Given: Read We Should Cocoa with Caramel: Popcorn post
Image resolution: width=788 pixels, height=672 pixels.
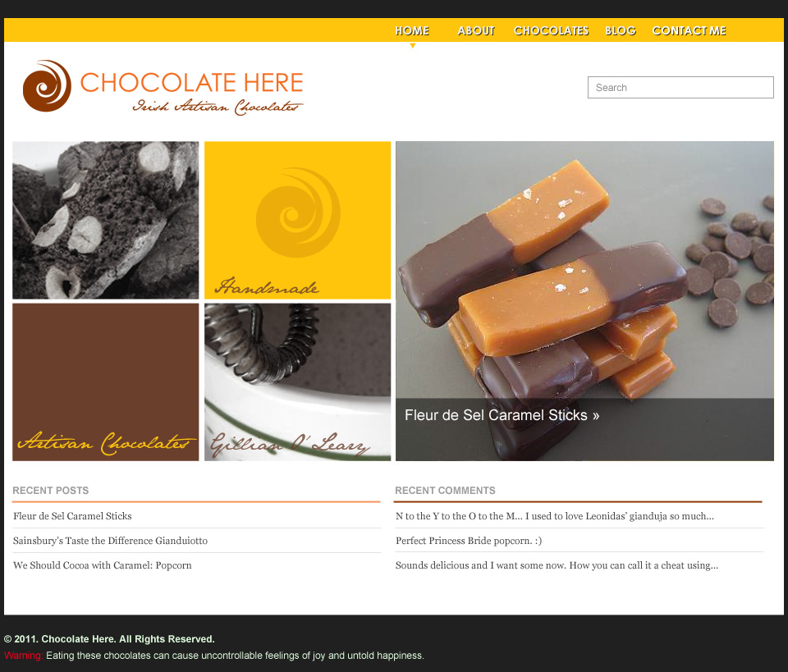Looking at the screenshot, I should click(102, 565).
